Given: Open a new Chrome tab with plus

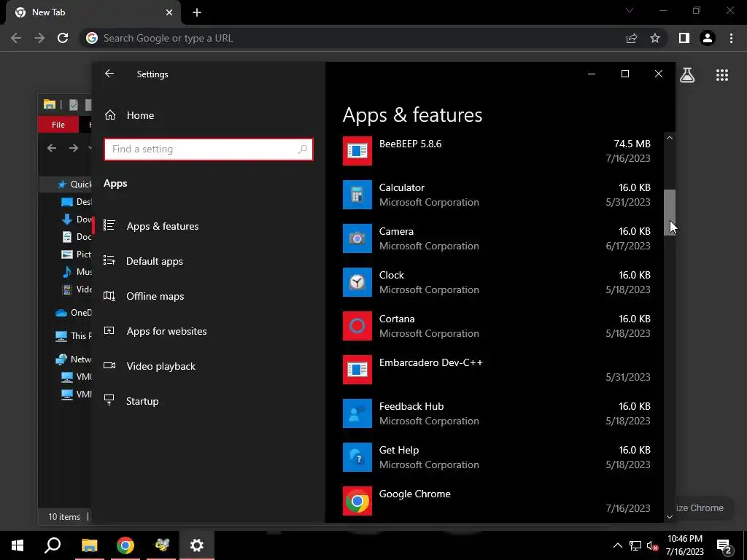Looking at the screenshot, I should coord(197,12).
